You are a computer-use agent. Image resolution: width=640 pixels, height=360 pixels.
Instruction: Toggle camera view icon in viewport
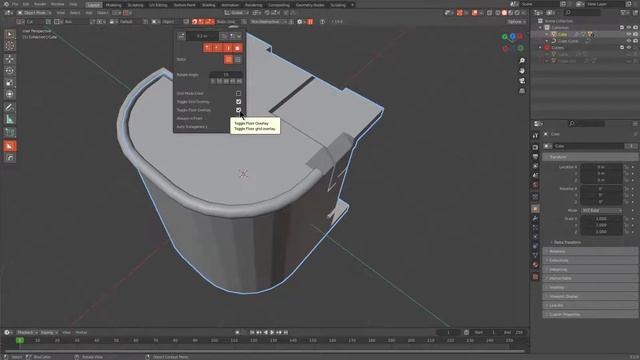pos(522,81)
